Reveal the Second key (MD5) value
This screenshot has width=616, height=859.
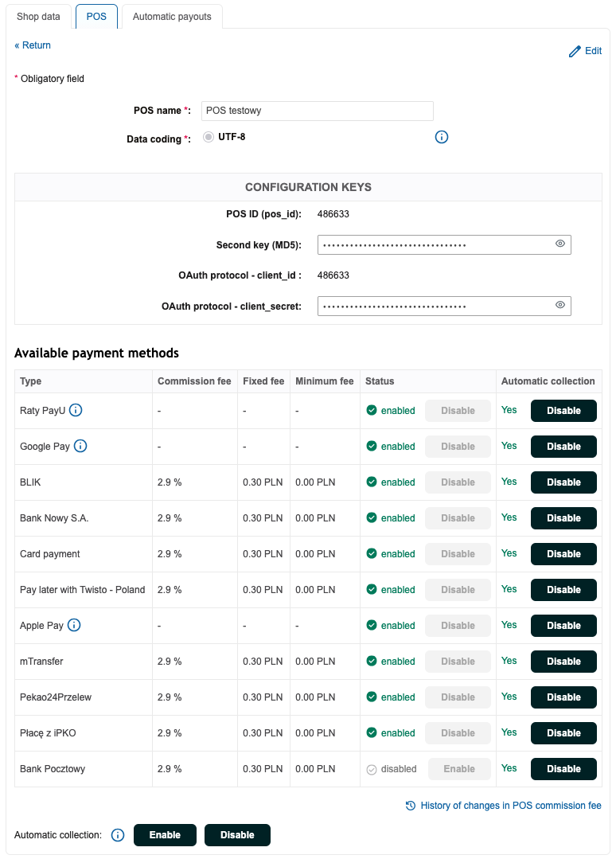point(560,244)
